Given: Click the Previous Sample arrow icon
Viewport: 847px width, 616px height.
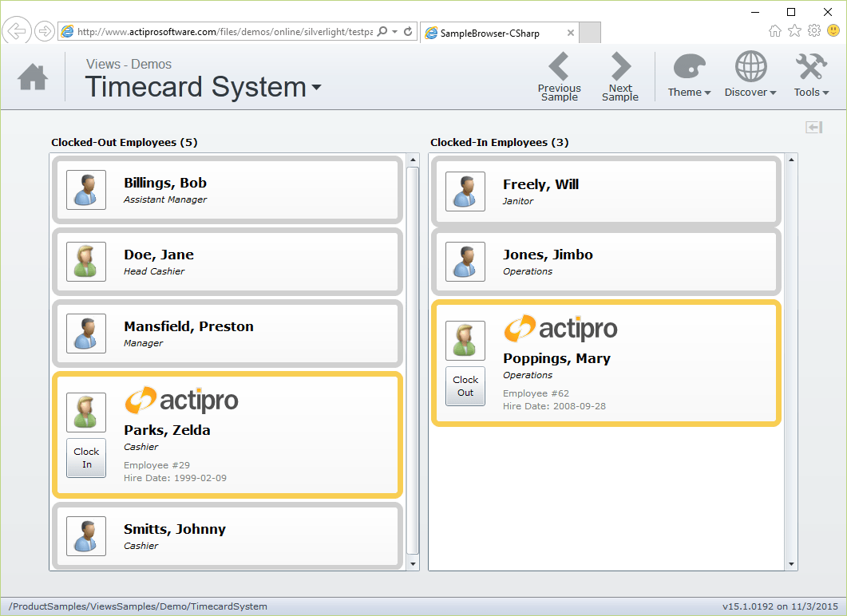Looking at the screenshot, I should pos(559,67).
